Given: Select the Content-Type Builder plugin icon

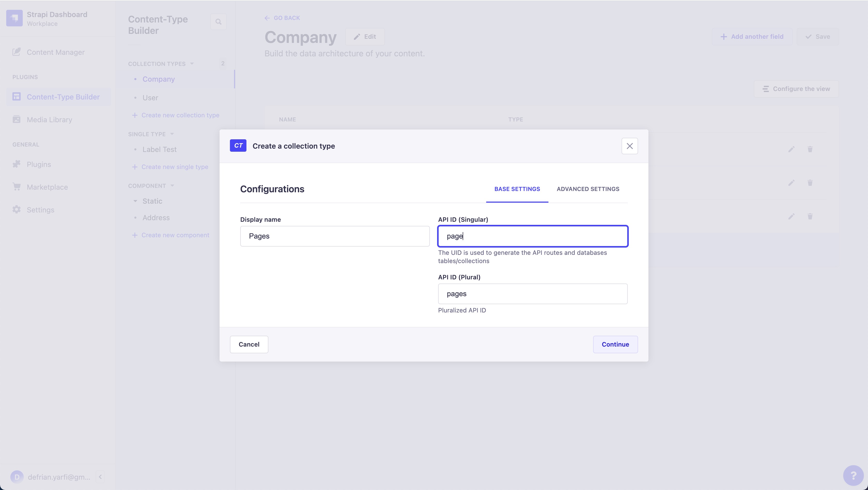Looking at the screenshot, I should 17,97.
